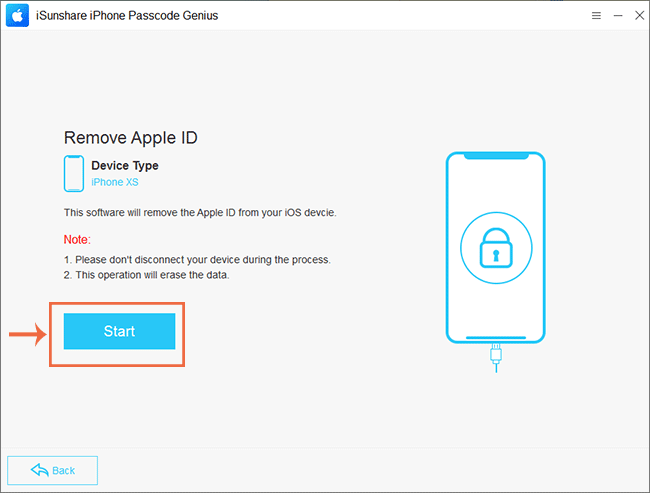
Task: Minimize the iSunshare window
Action: click(618, 16)
